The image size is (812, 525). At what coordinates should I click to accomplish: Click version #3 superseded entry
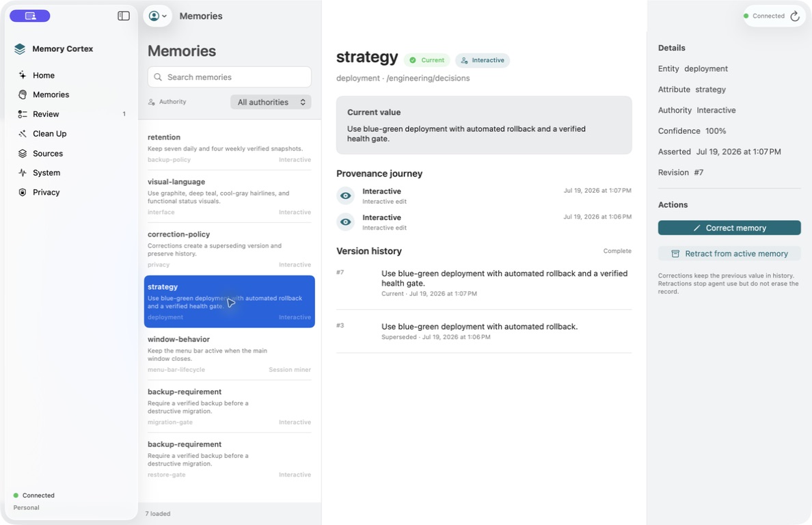pos(484,332)
